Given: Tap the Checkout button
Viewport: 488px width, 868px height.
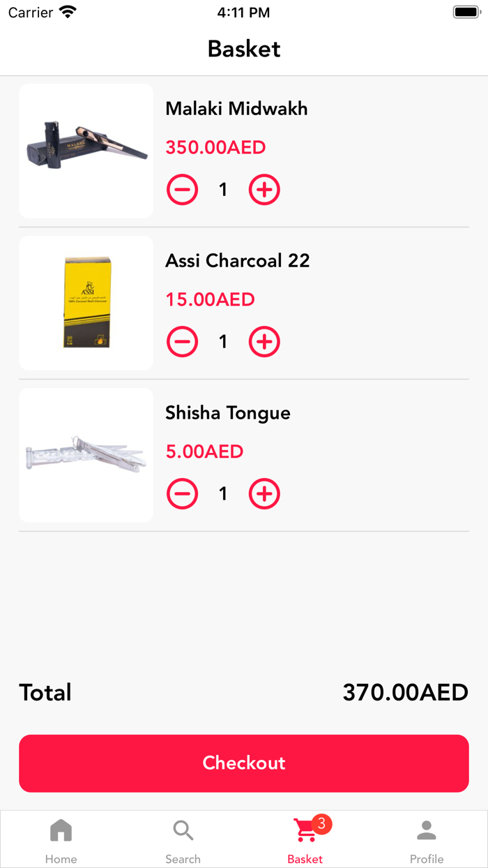Looking at the screenshot, I should 243,763.
